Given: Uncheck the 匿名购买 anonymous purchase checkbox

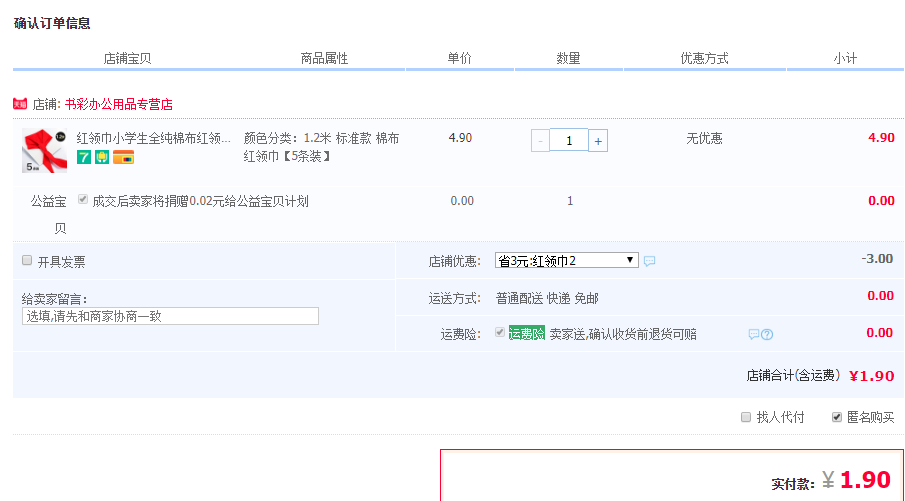Looking at the screenshot, I should click(836, 417).
